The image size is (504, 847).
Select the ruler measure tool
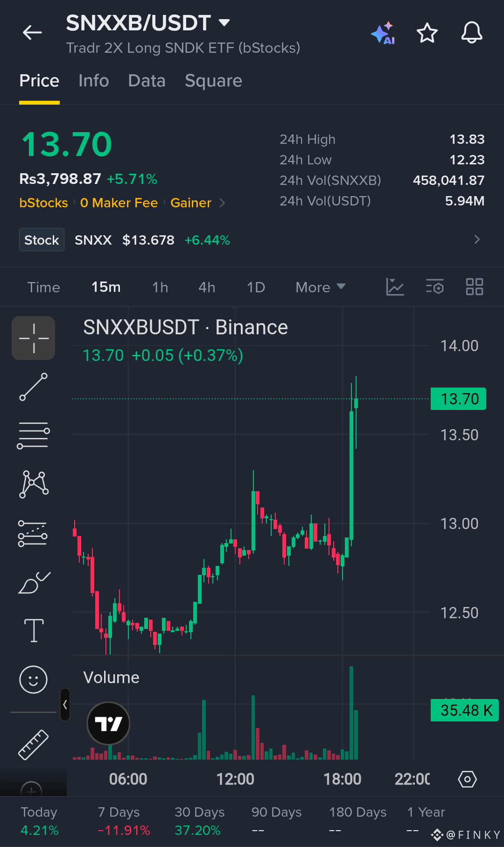pyautogui.click(x=33, y=745)
